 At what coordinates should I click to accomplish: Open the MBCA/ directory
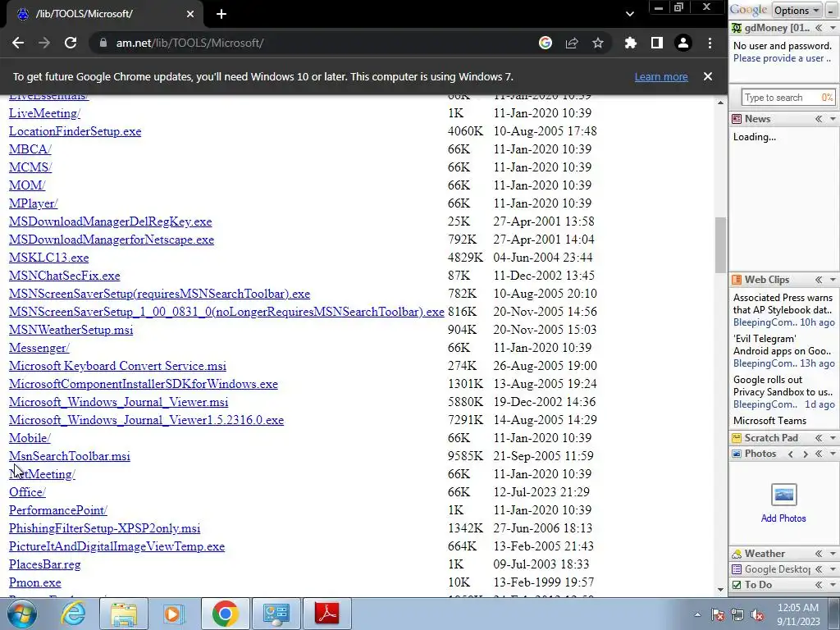[30, 149]
